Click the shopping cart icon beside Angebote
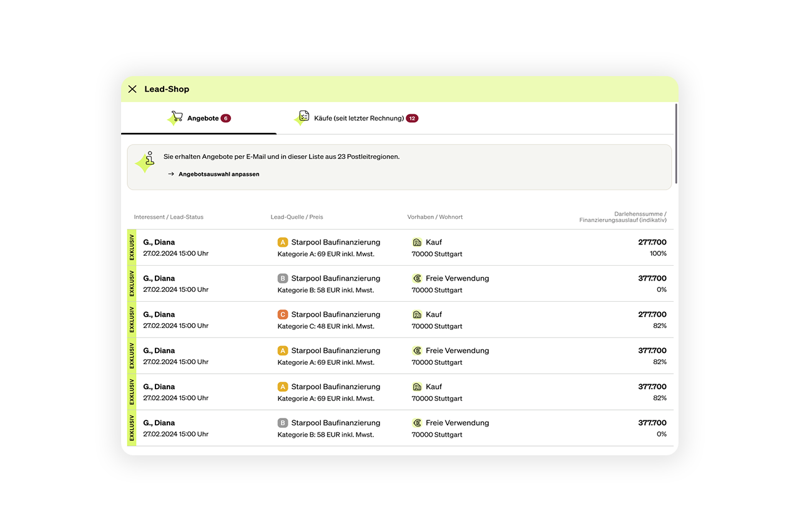Viewport: 799px width, 532px height. tap(177, 117)
